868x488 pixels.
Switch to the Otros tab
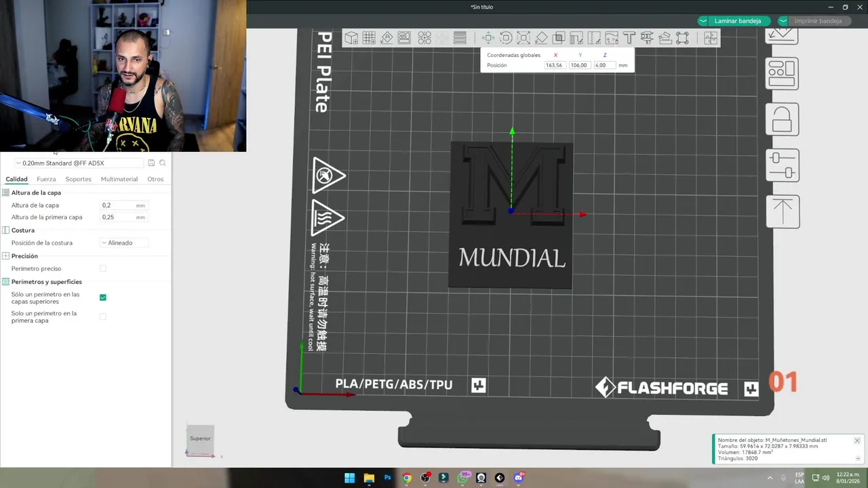coord(155,179)
